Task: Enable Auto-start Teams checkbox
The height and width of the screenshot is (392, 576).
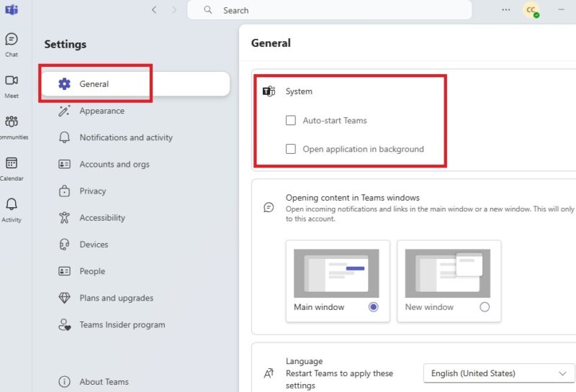Action: [291, 120]
